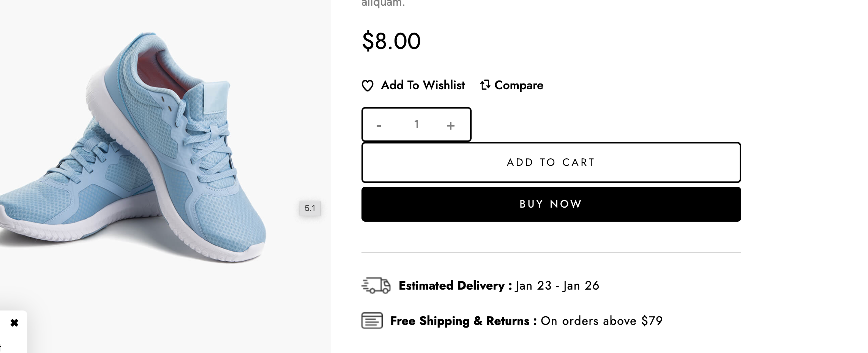
Task: Click the 5.1 badge on image
Action: [x=310, y=208]
